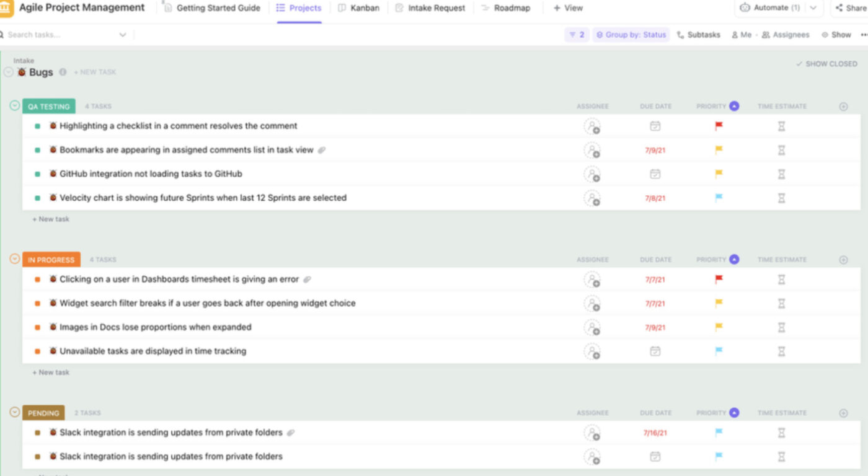Click the info icon next to Bugs
868x476 pixels.
(63, 72)
